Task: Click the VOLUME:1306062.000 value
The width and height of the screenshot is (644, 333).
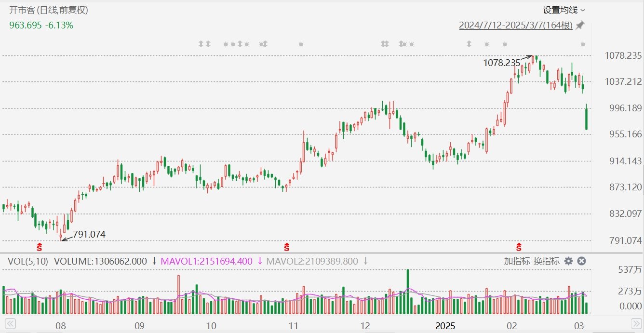Action: click(x=100, y=261)
